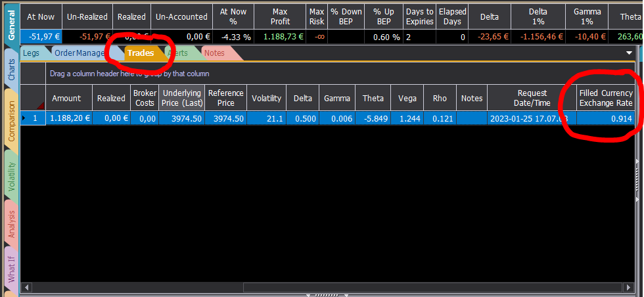
Task: Open the Order Manager tab
Action: [x=80, y=53]
